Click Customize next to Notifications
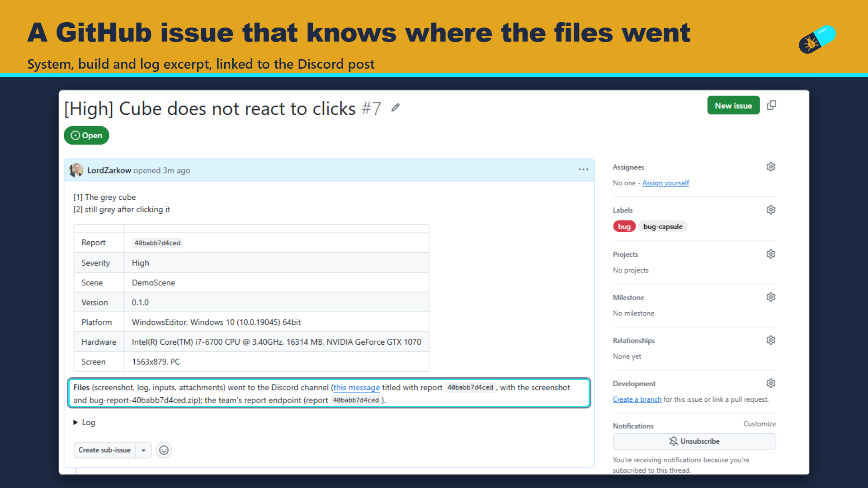Image resolution: width=868 pixels, height=488 pixels. [759, 424]
